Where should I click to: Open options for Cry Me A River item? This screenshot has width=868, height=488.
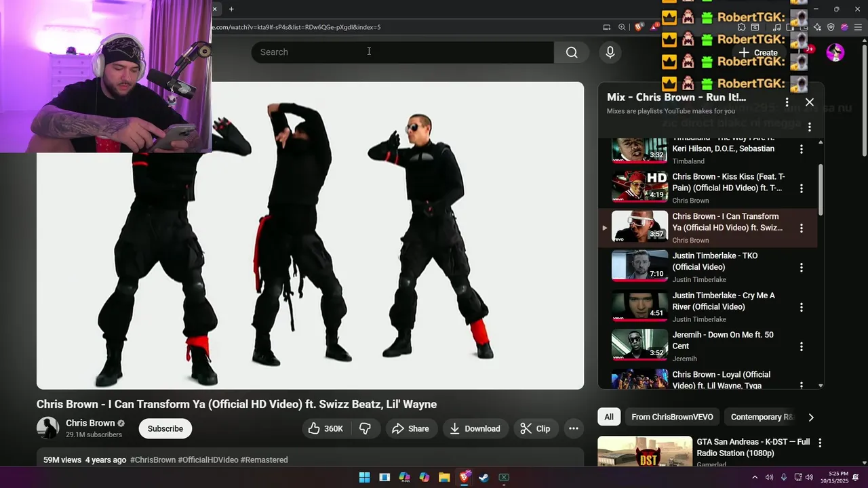pyautogui.click(x=801, y=307)
